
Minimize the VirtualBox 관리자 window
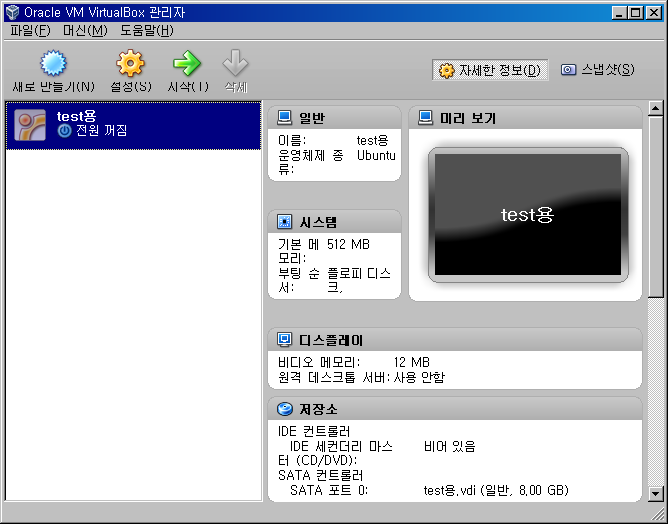619,13
